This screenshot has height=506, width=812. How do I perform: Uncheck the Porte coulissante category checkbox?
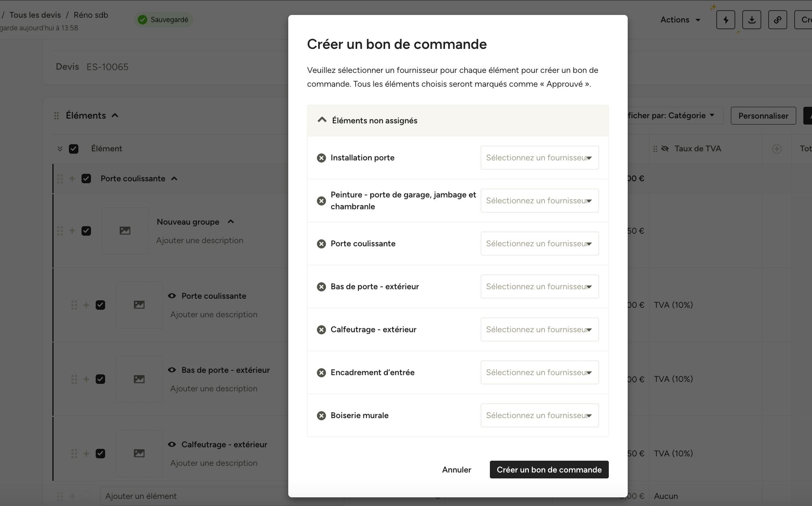86,179
